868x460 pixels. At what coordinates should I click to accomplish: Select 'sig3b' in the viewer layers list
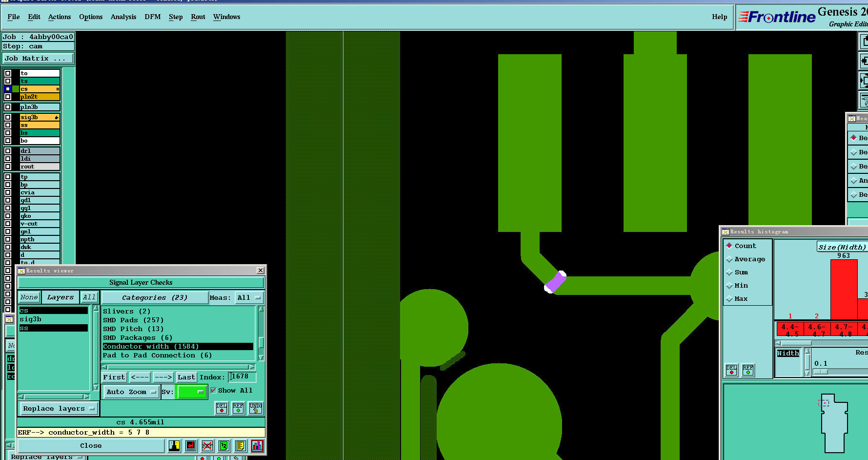pyautogui.click(x=30, y=319)
